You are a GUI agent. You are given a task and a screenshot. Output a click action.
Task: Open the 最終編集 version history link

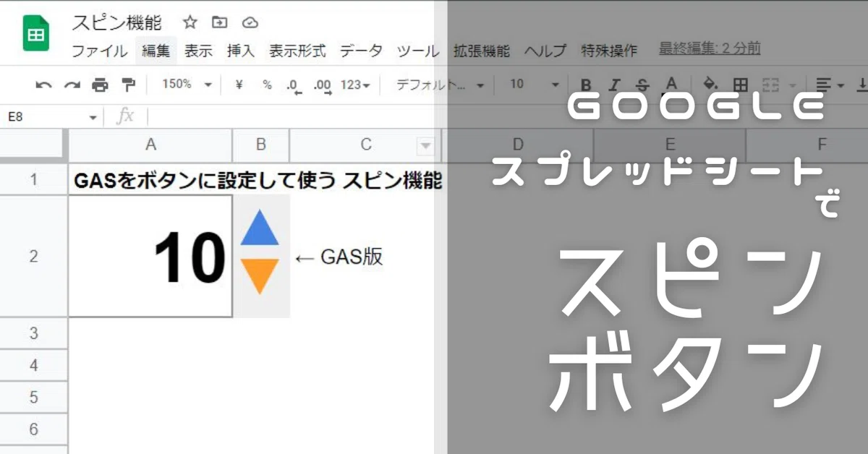coord(710,48)
